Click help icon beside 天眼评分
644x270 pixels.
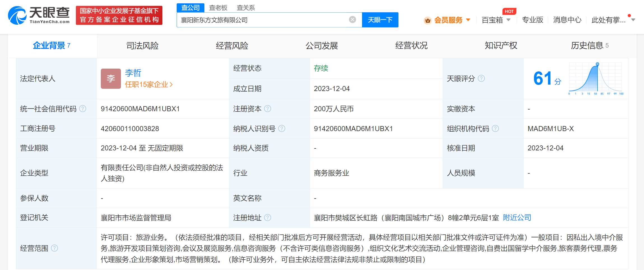coord(481,78)
